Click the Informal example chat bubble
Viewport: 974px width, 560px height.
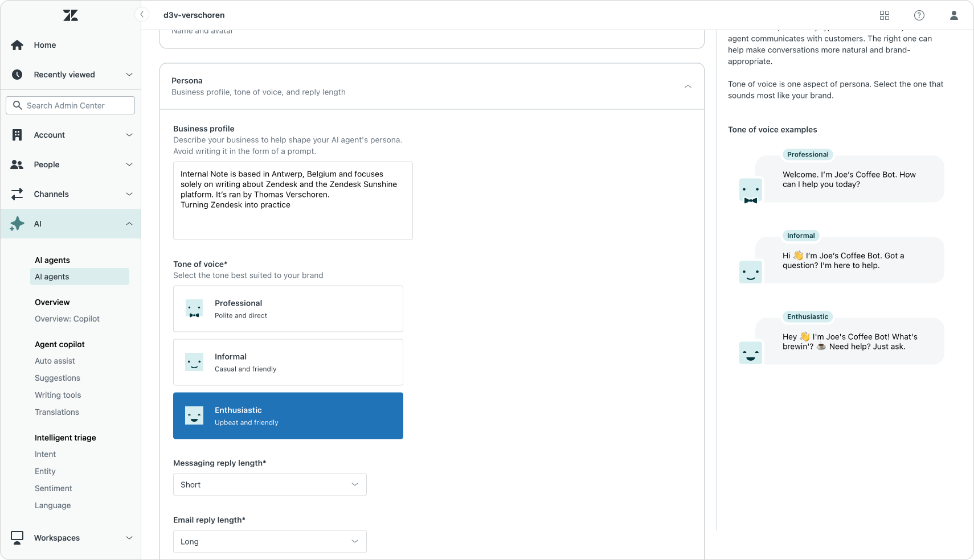(x=850, y=260)
